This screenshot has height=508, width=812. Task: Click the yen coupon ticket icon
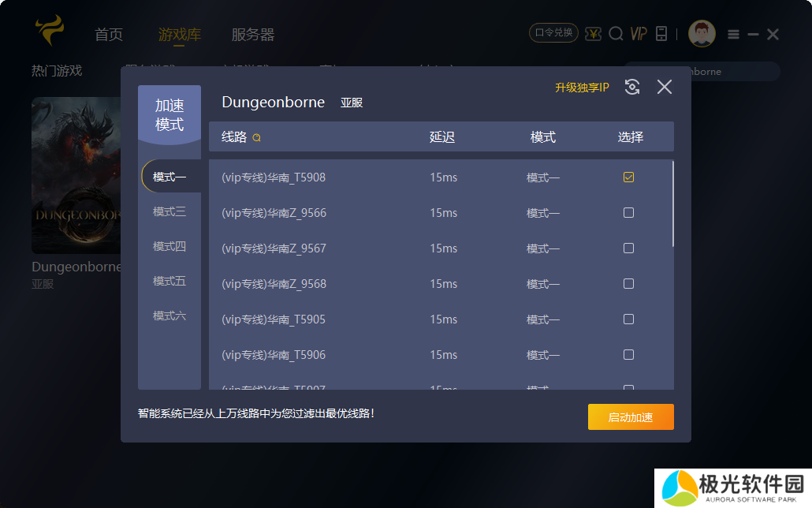(x=594, y=34)
